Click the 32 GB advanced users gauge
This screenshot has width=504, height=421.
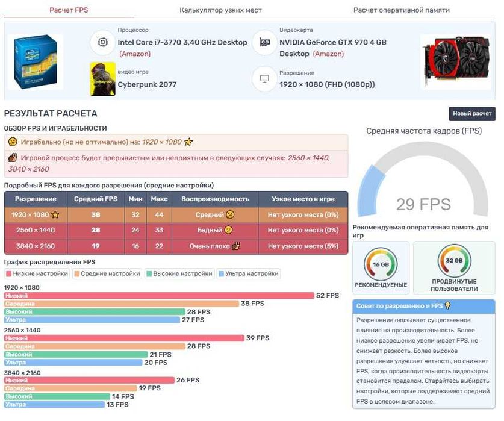[x=454, y=261]
